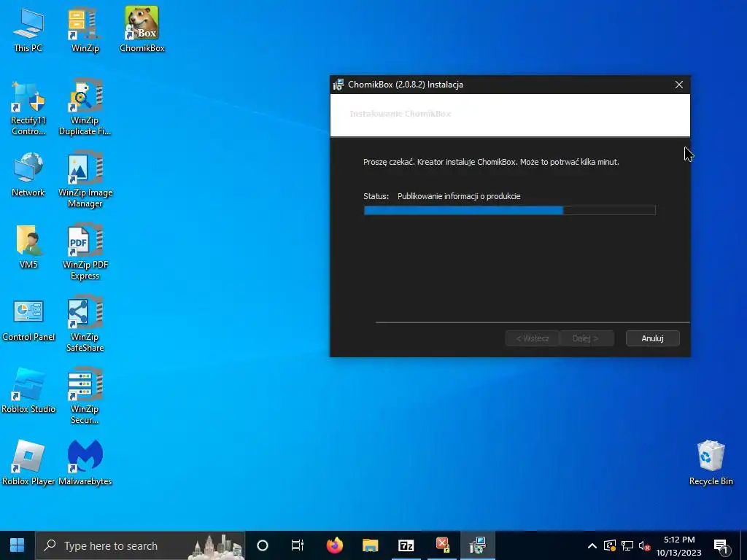747x560 pixels.
Task: Click the taskbar clock showing 5:12 PM
Action: (x=679, y=545)
